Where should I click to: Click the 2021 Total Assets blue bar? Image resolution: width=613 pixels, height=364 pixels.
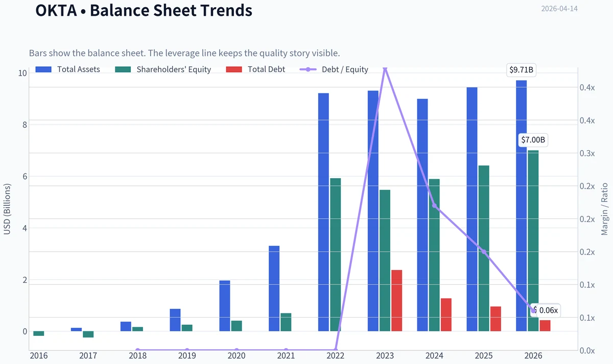tap(274, 289)
